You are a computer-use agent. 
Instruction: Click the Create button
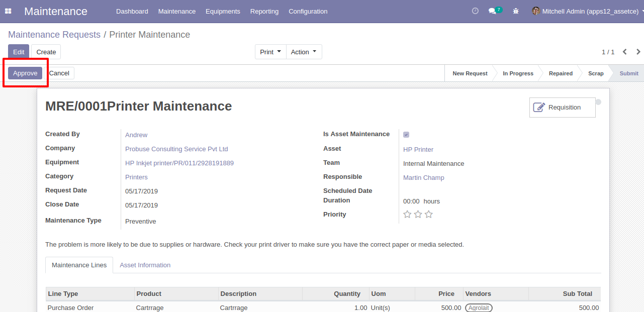[46, 52]
